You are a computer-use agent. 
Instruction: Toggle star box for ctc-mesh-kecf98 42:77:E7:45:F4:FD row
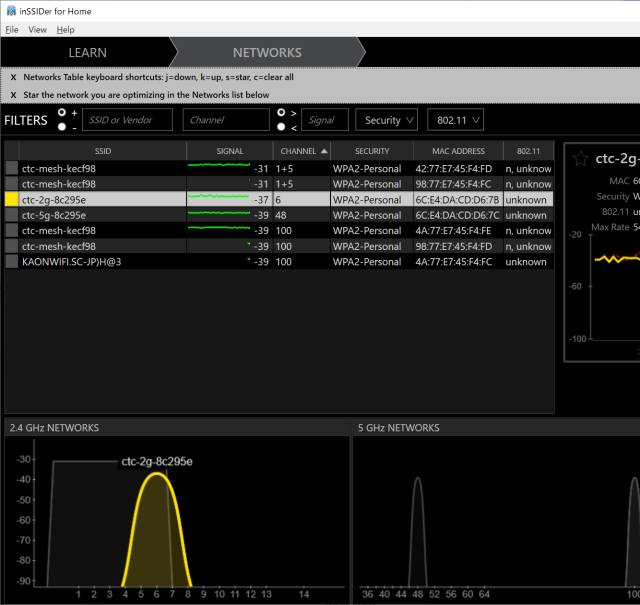click(12, 168)
